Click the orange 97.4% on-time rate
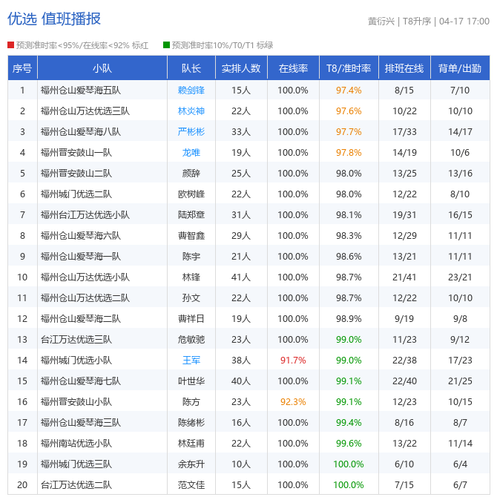 (x=349, y=90)
